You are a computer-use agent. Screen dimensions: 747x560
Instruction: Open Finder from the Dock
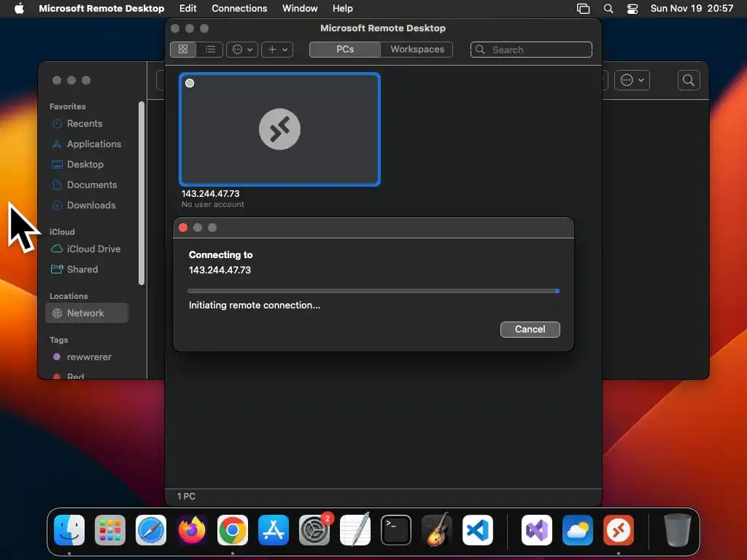click(x=69, y=530)
